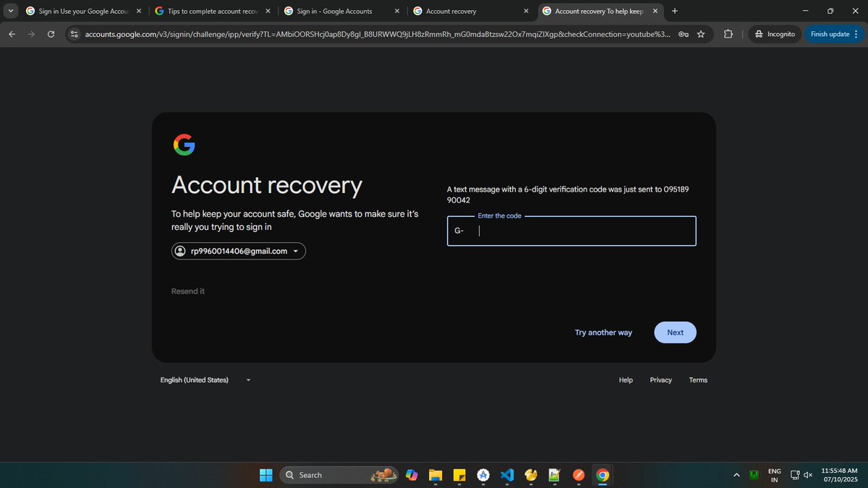Click the Chrome forward arrow button

pyautogui.click(x=31, y=34)
